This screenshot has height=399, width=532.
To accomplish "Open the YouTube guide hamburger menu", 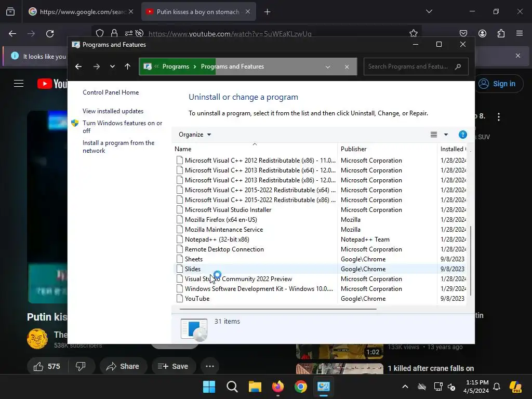I will click(19, 84).
